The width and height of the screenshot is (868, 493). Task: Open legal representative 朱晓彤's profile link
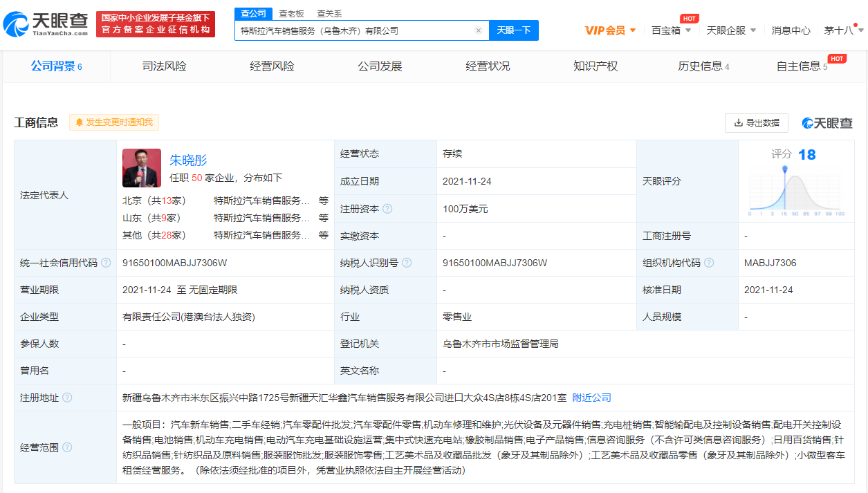(188, 160)
